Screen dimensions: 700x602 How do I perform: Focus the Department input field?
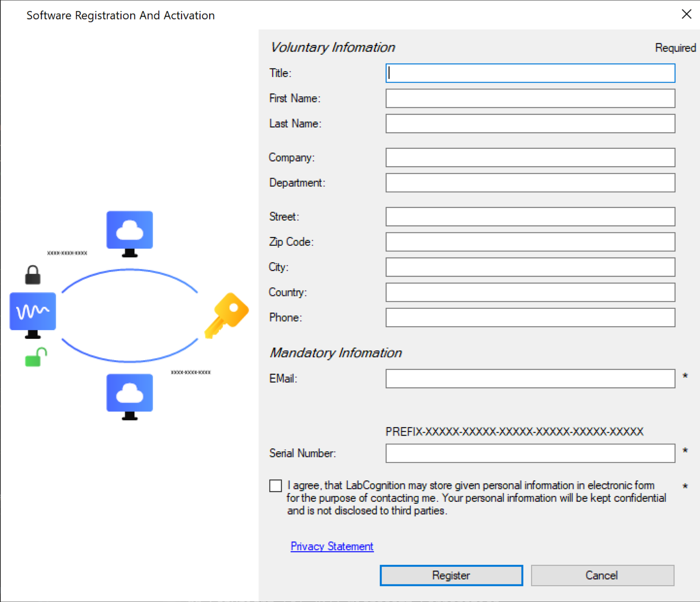[530, 183]
